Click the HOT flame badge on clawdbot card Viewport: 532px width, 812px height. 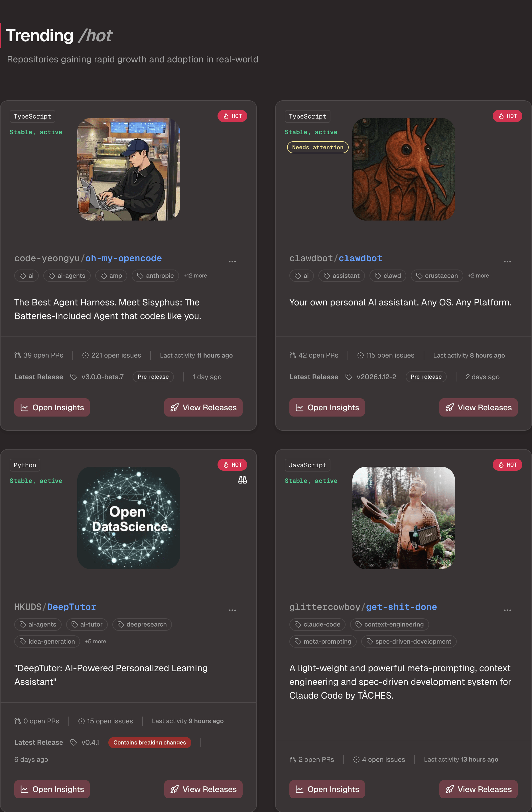507,116
